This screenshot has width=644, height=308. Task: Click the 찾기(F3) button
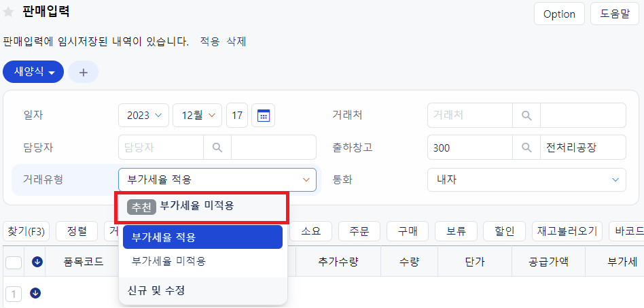tap(26, 232)
